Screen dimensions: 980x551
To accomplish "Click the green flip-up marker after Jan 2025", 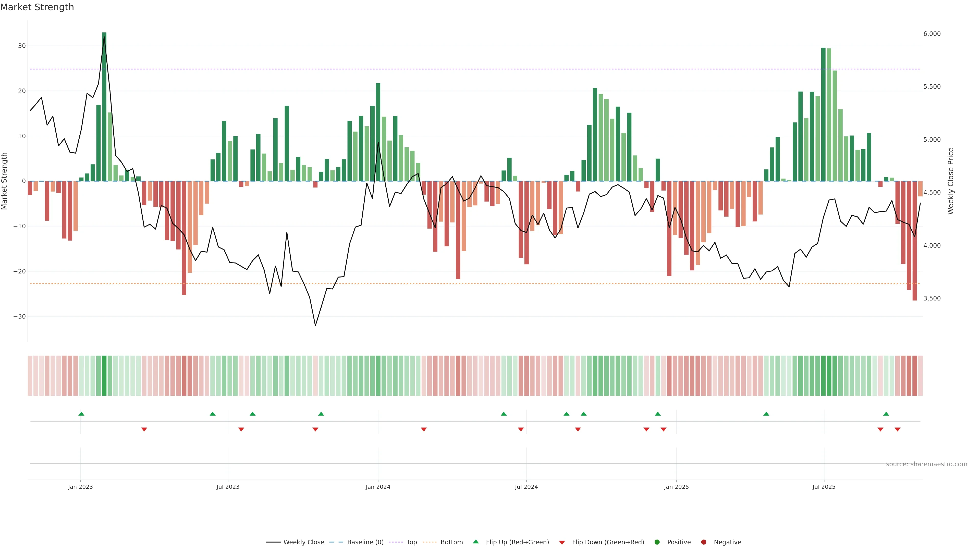I will coord(766,414).
